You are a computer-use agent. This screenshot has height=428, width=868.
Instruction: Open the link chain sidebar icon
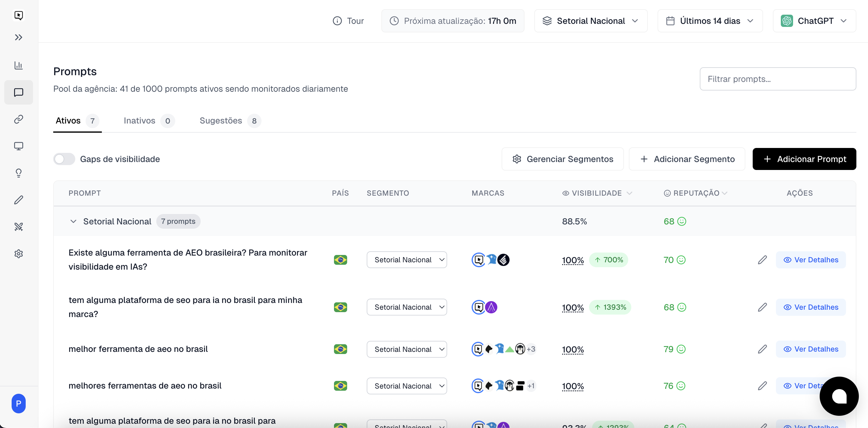(x=19, y=119)
